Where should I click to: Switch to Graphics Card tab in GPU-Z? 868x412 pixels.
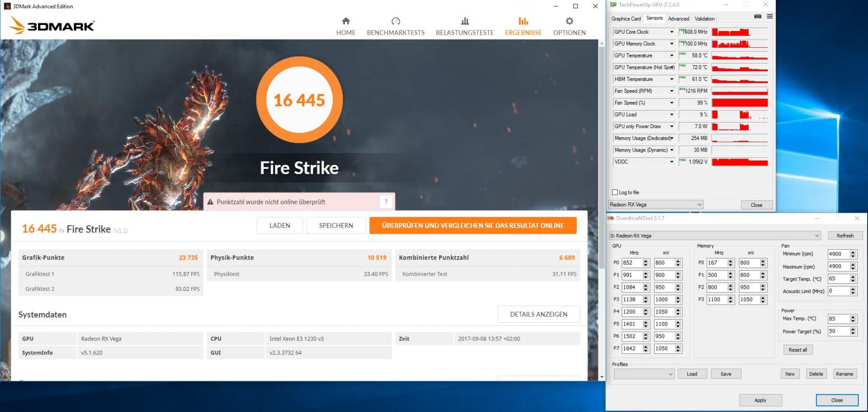coord(626,18)
